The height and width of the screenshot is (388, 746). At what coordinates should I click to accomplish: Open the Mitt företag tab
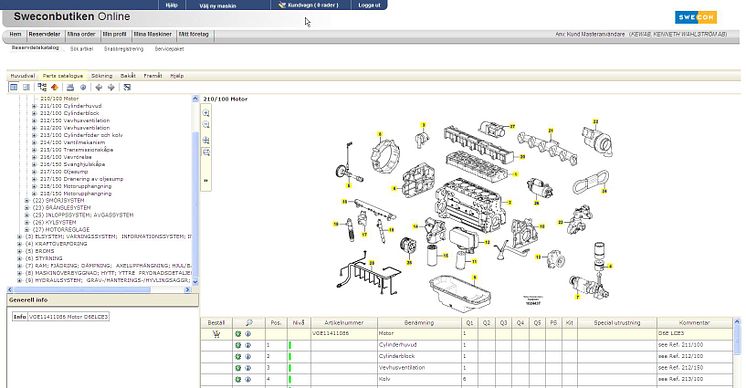(194, 35)
